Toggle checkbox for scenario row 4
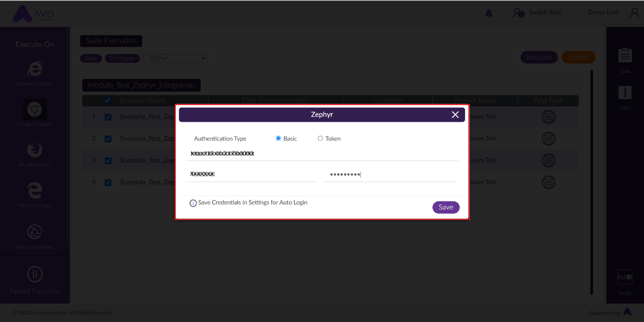The image size is (644, 322). point(108,182)
